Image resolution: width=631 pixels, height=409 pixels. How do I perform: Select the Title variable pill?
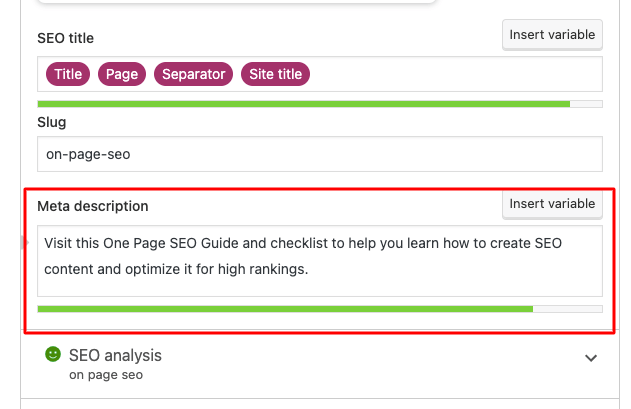click(68, 74)
